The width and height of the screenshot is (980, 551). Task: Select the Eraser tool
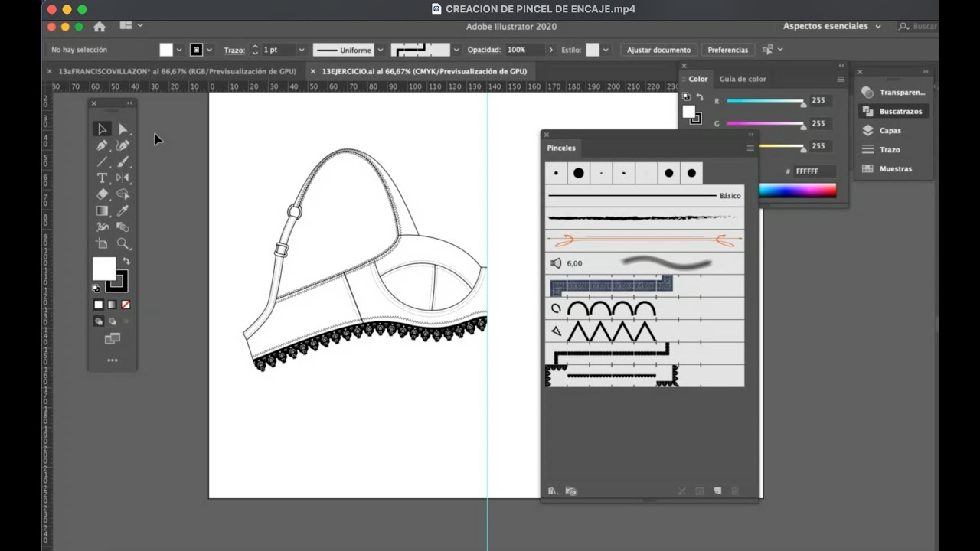[x=102, y=194]
